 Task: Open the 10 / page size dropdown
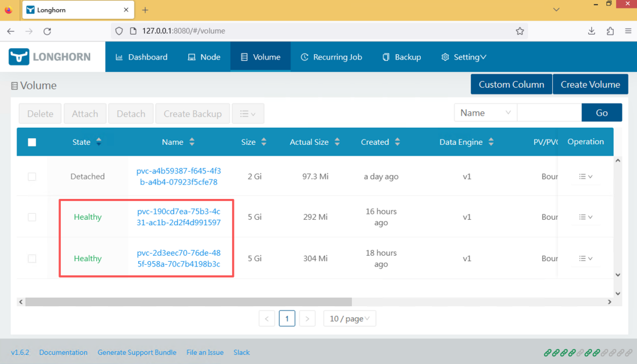(x=350, y=318)
